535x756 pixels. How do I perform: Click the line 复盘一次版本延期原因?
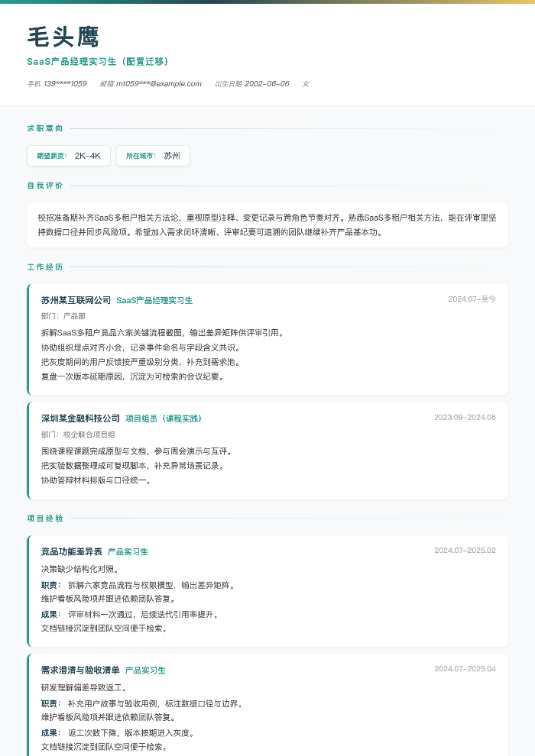click(x=133, y=376)
